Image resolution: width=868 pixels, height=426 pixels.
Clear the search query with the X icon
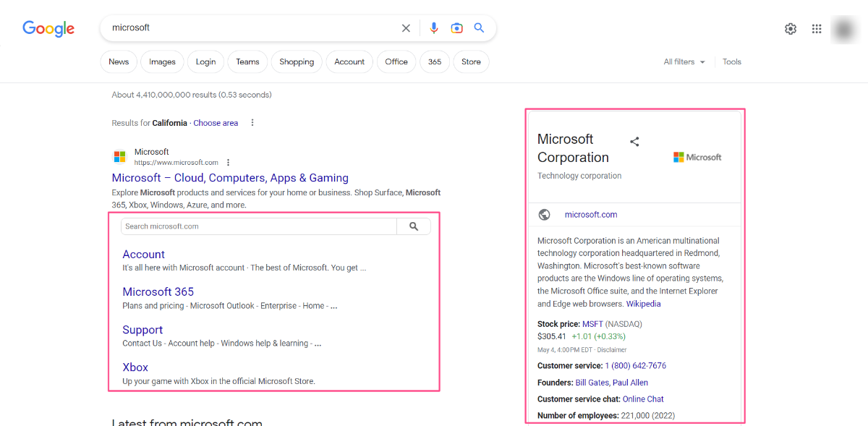(x=406, y=28)
